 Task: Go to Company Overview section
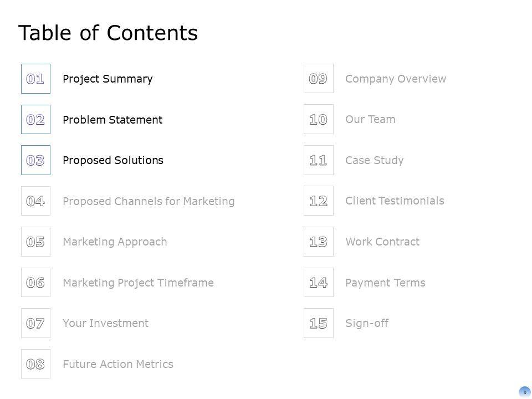(395, 79)
